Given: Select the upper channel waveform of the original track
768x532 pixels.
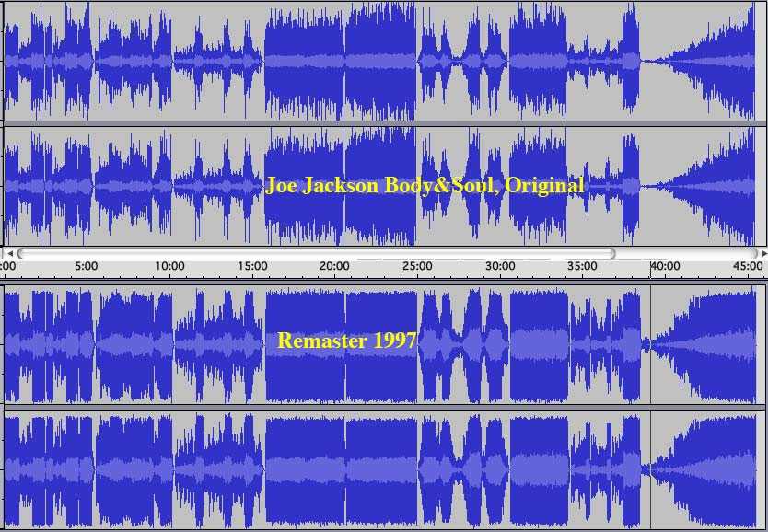Looking at the screenshot, I should pyautogui.click(x=385, y=61).
